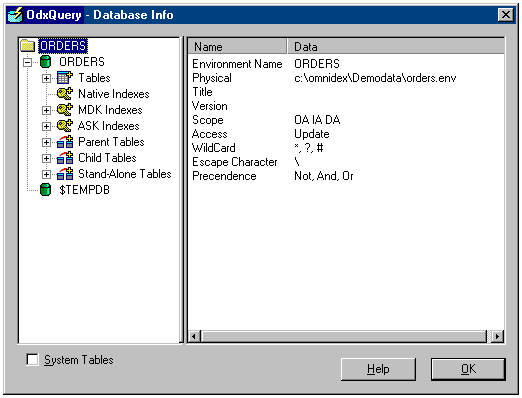Select the Native Indexes tree item
The width and height of the screenshot is (522, 398).
click(x=114, y=94)
